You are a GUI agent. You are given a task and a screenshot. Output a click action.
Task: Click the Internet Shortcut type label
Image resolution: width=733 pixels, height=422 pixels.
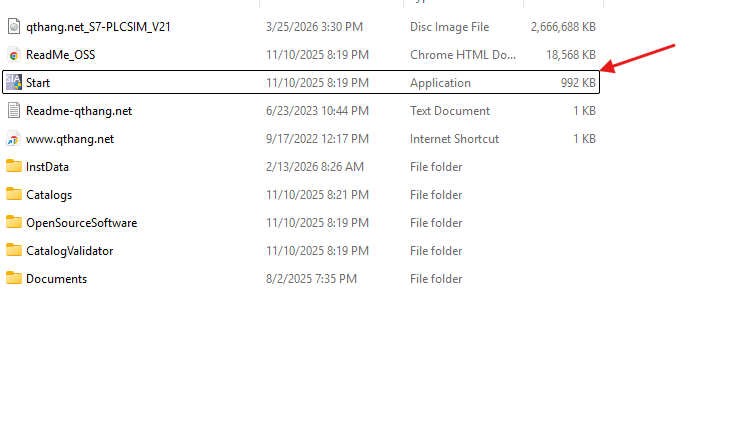[x=454, y=139]
